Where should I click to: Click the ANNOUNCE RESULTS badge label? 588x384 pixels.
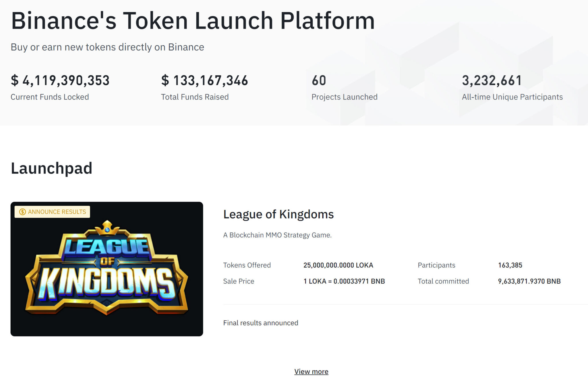pos(57,212)
